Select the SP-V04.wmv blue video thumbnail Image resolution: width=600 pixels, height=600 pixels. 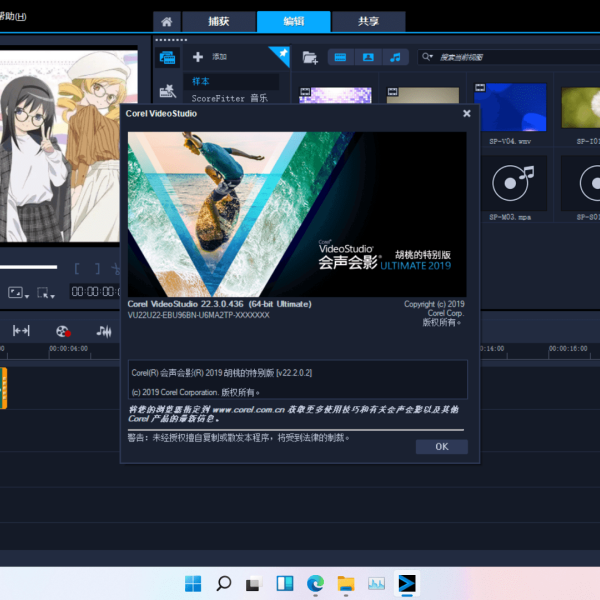point(510,107)
